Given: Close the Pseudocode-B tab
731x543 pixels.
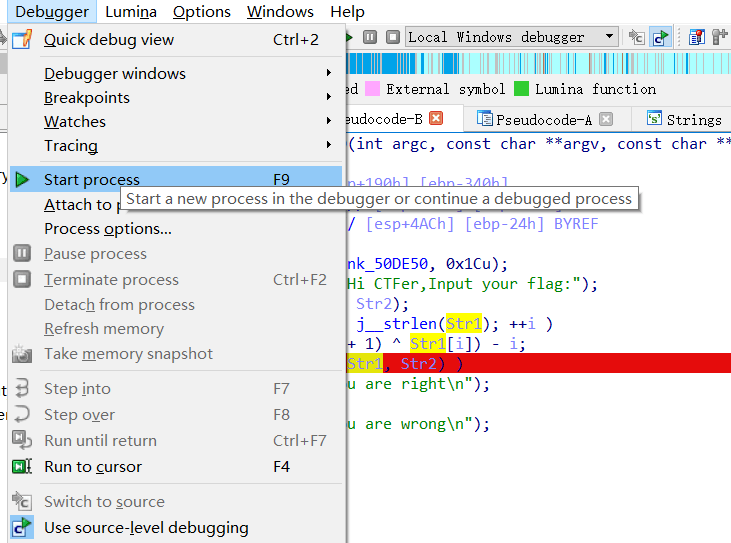Looking at the screenshot, I should coord(436,118).
